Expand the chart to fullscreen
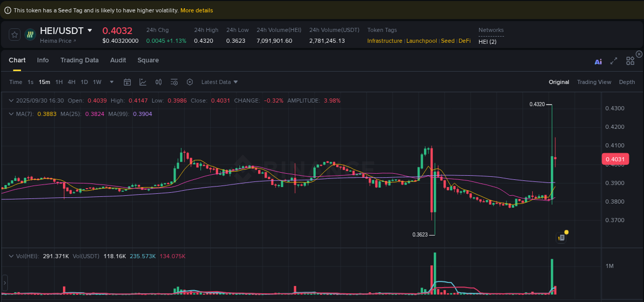644x302 pixels. (614, 61)
